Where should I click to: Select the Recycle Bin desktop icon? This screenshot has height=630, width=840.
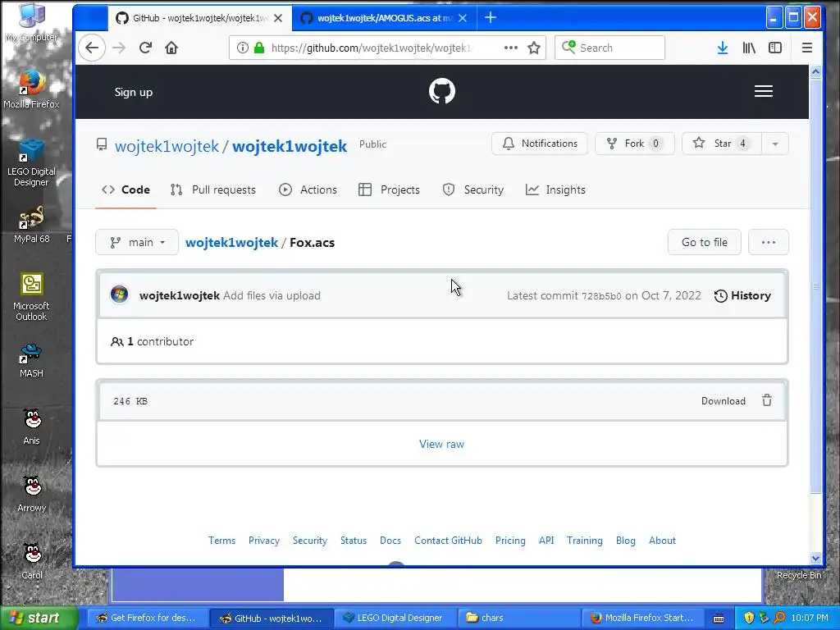click(x=799, y=574)
